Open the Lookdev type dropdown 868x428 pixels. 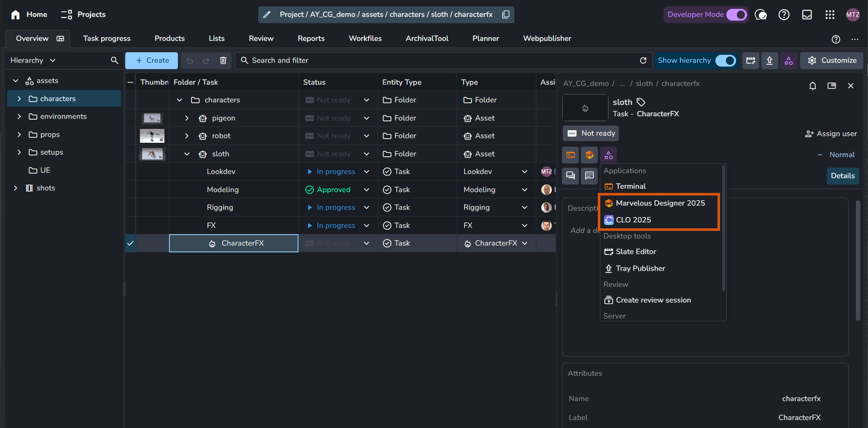[524, 171]
